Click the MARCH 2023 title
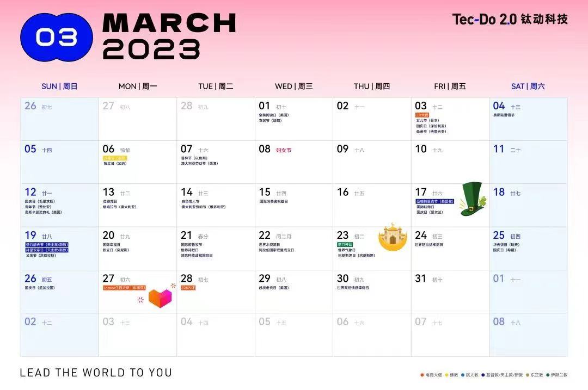 click(169, 36)
